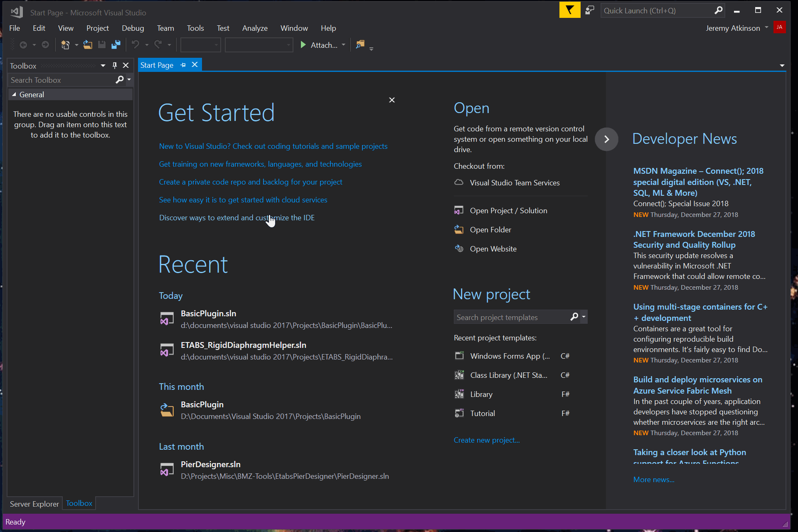Image resolution: width=798 pixels, height=532 pixels.
Task: Open the File menu
Action: click(15, 28)
